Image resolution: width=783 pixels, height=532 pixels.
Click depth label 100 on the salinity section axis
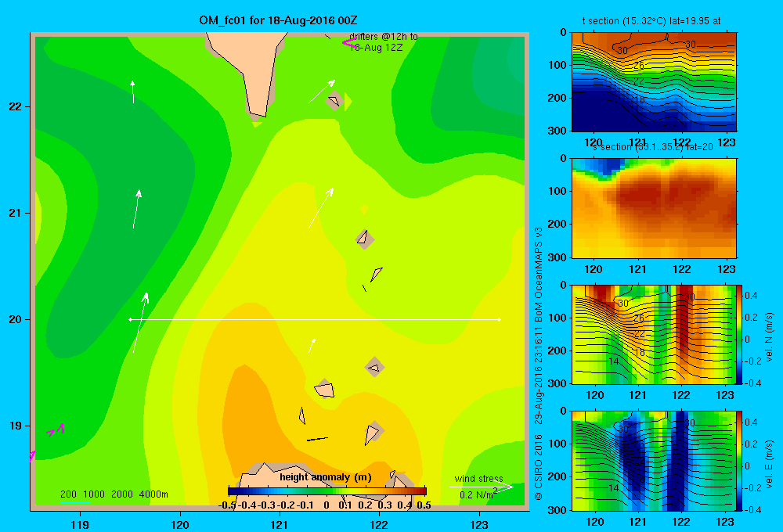557,191
